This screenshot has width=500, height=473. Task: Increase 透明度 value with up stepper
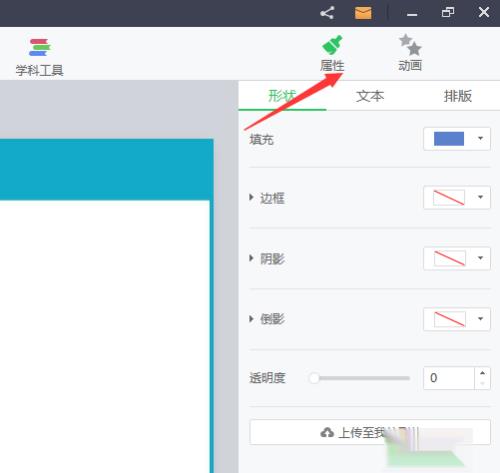coord(482,373)
